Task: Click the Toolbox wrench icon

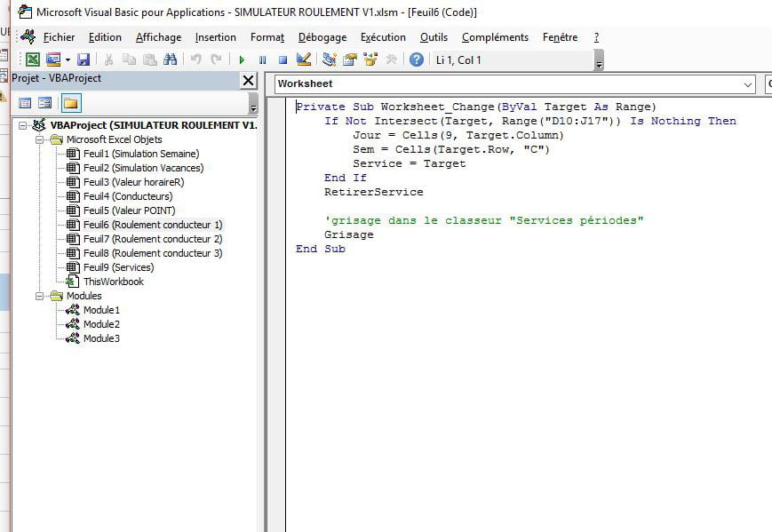Action: [x=392, y=60]
